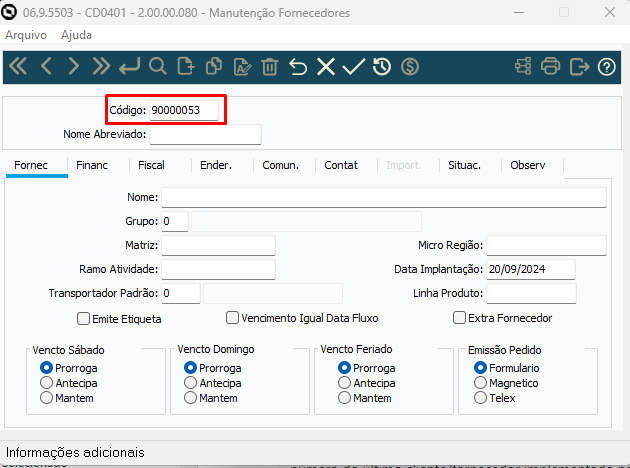This screenshot has height=468, width=630.
Task: Select Mantem under Vencto Feriado
Action: (x=344, y=398)
